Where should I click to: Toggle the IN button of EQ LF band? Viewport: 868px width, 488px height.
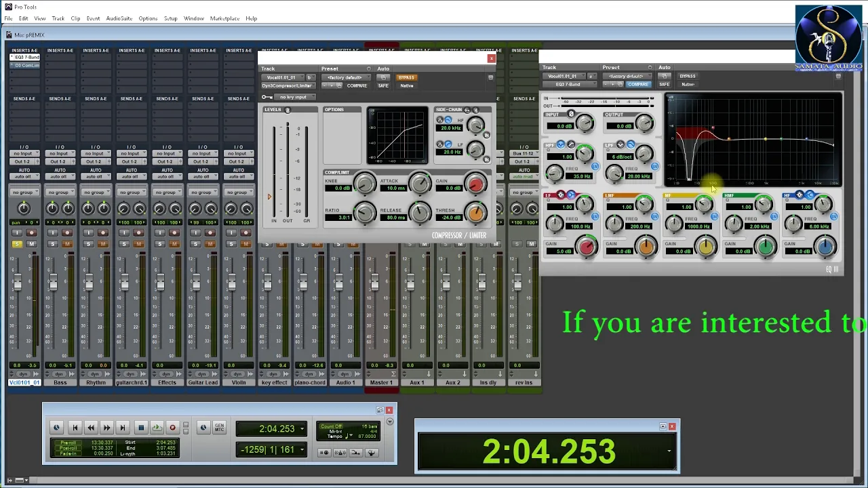pyautogui.click(x=595, y=217)
